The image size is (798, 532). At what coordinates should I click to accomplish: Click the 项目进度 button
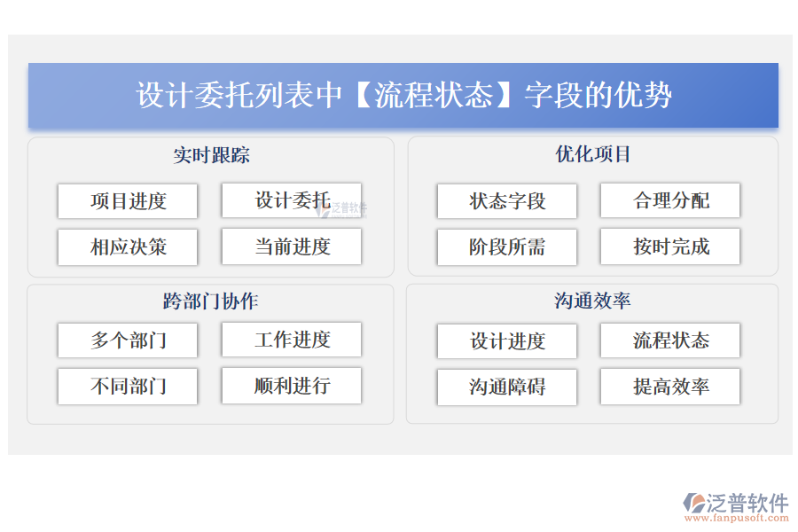[x=127, y=201]
